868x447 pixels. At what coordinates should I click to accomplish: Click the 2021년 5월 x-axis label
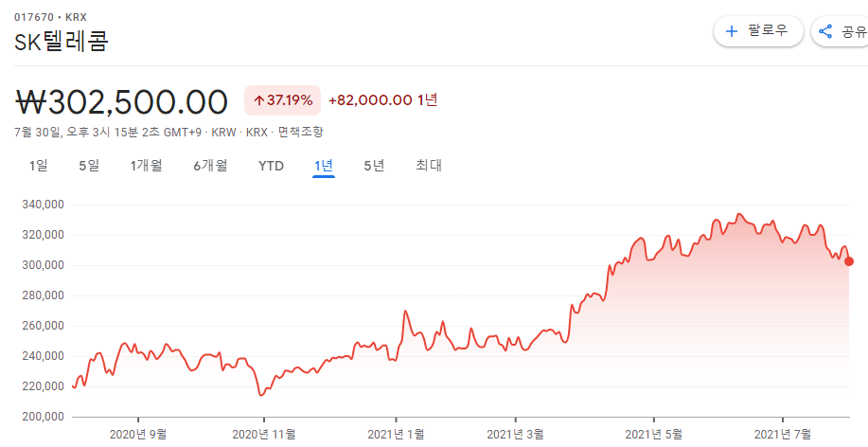pyautogui.click(x=654, y=435)
